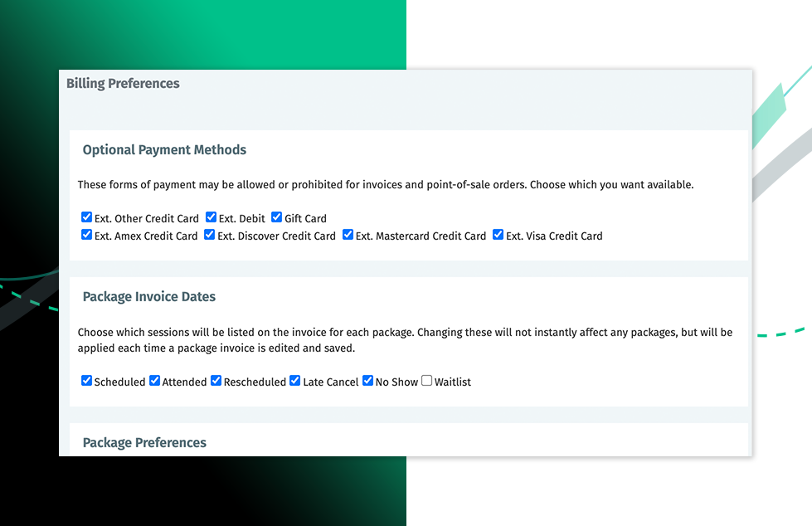Disable the Ext. Mastercard Credit Card checkbox
This screenshot has height=526, width=812.
pos(348,235)
